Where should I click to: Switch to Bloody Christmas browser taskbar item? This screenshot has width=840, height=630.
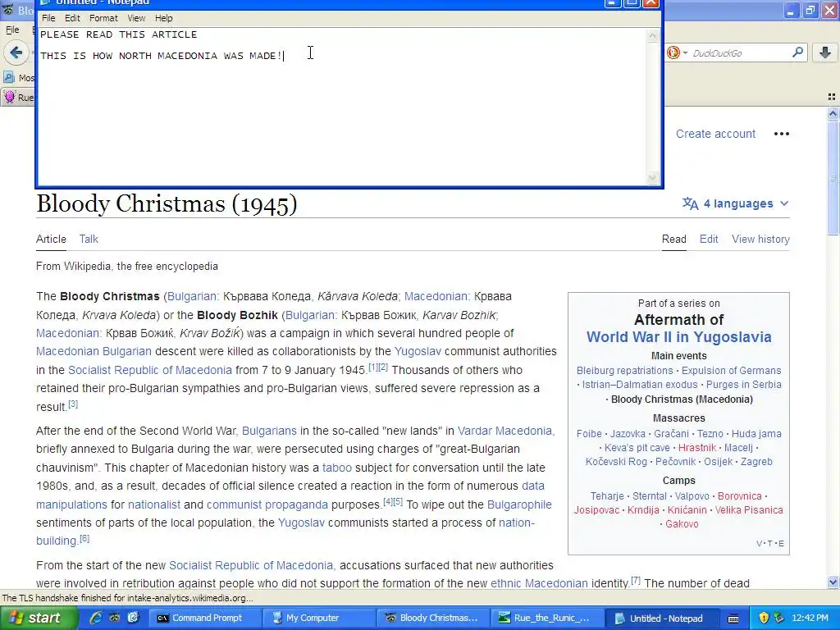(x=433, y=619)
